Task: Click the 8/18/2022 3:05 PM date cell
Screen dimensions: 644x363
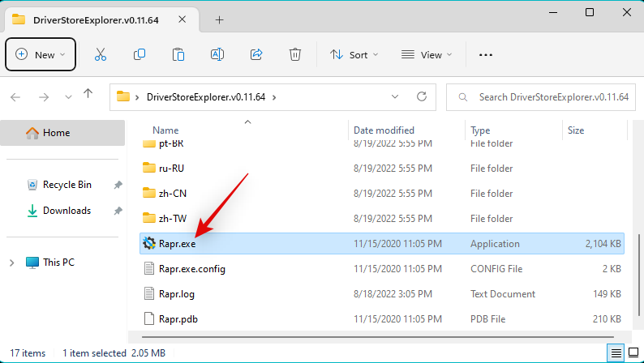Action: pyautogui.click(x=393, y=294)
